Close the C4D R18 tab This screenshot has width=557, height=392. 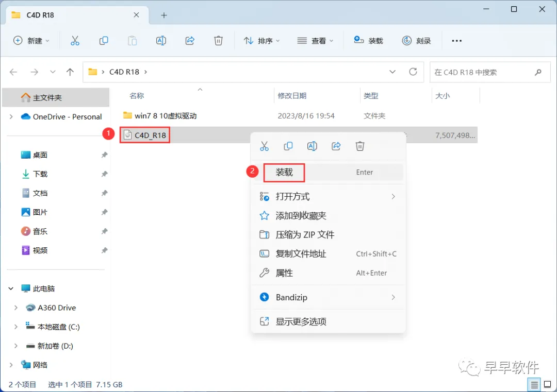point(136,15)
